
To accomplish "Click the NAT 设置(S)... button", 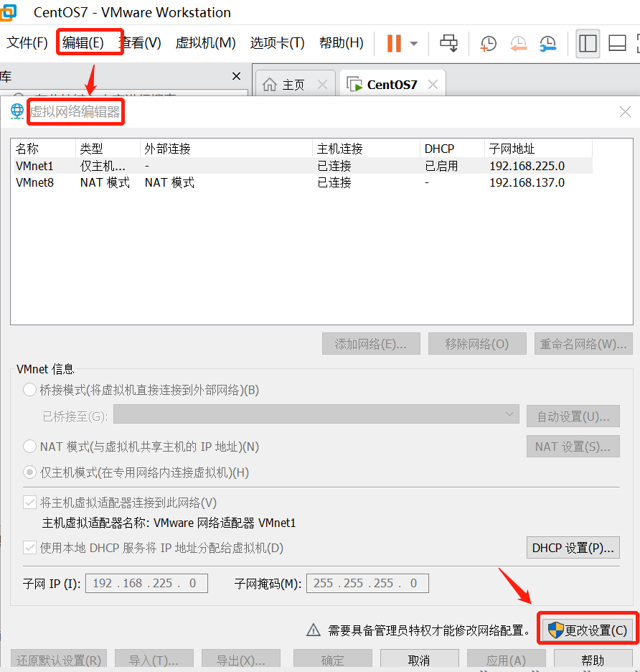I will tap(573, 447).
